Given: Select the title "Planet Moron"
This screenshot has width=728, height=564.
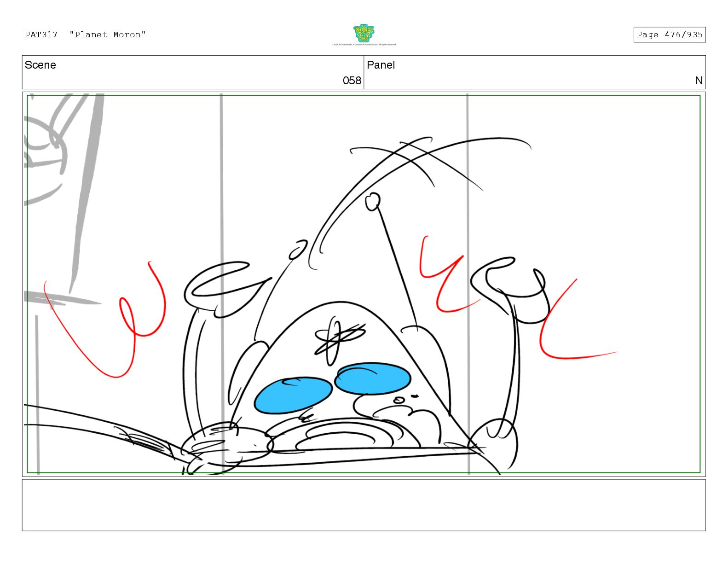Looking at the screenshot, I should (x=108, y=35).
